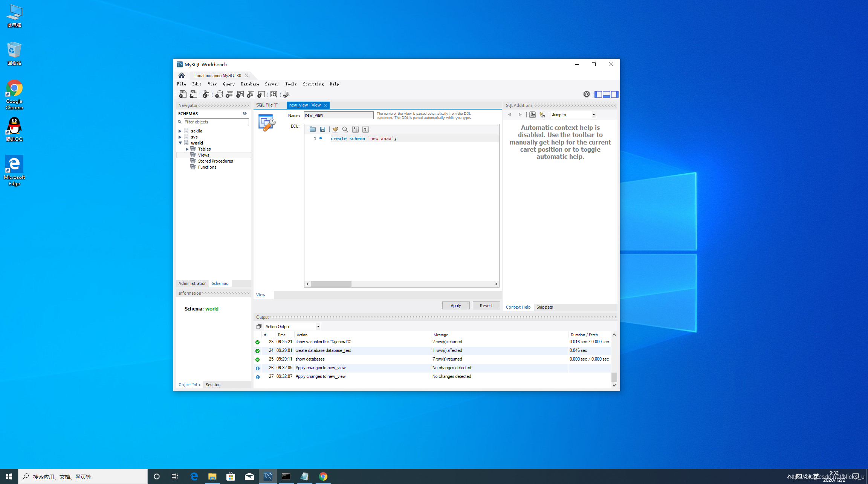
Task: Toggle the bottom output panel visibility
Action: tap(606, 94)
